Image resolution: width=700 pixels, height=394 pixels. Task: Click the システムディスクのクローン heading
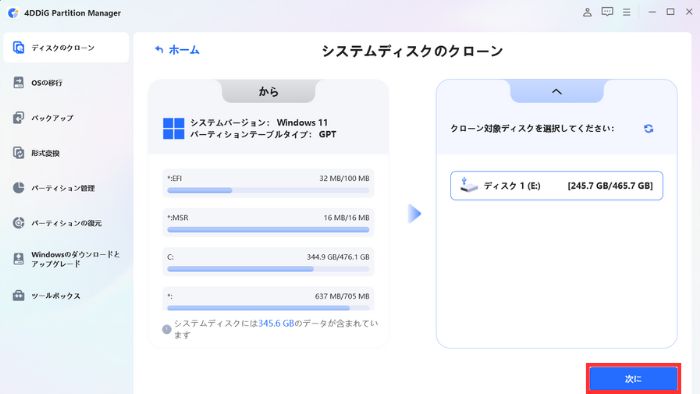tap(412, 51)
